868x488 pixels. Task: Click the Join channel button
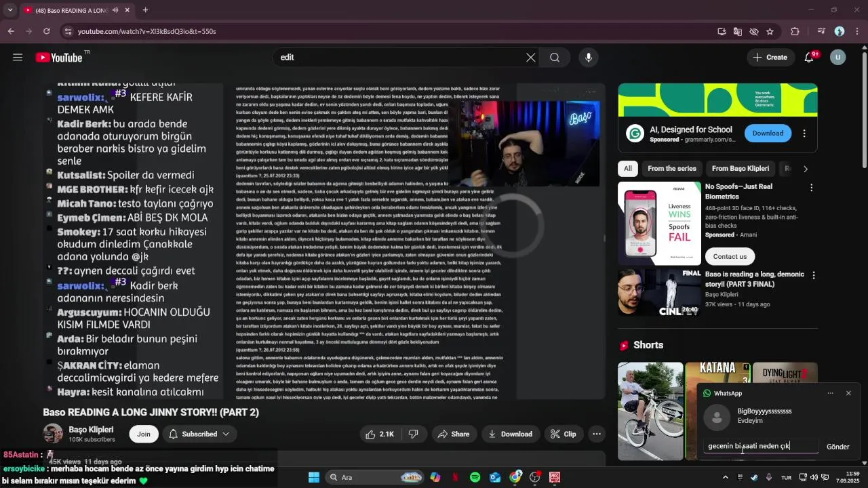[x=144, y=434]
